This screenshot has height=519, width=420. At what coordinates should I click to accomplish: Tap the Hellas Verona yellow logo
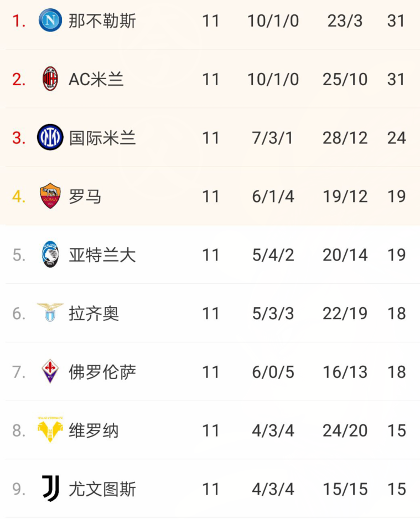(50, 429)
